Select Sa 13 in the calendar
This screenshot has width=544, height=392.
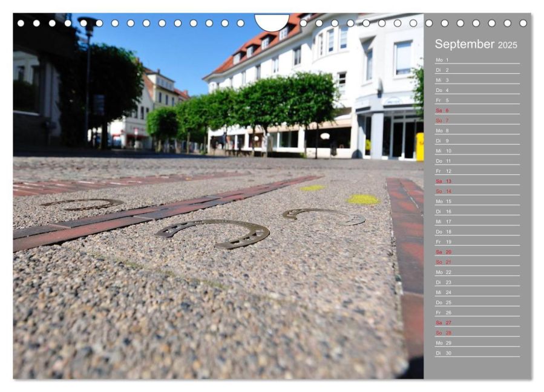click(444, 181)
